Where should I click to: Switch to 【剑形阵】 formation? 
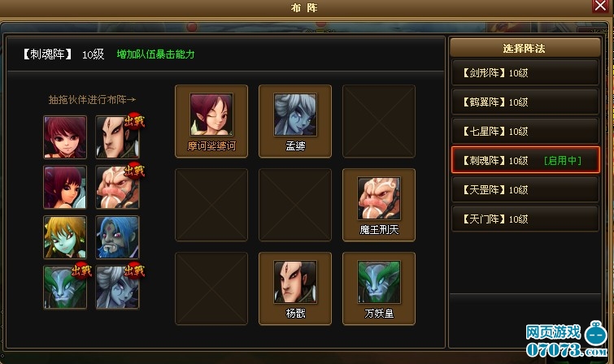(x=525, y=72)
